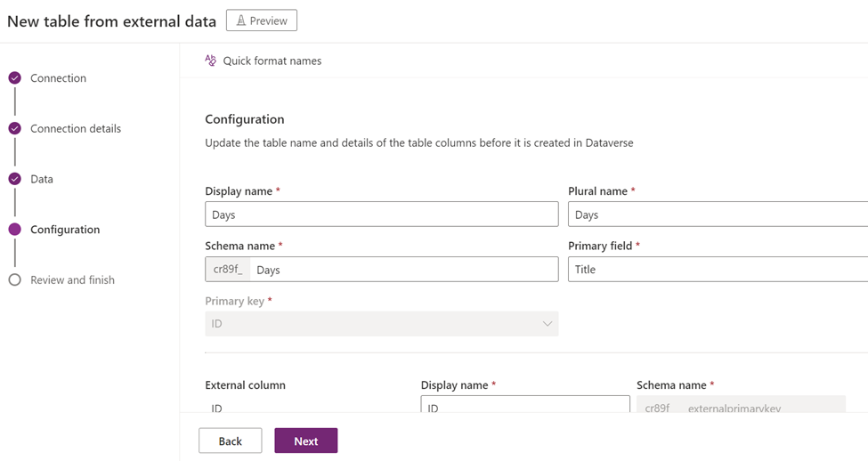Edit the Primary field Title input
Screen dimensions: 868x461
pyautogui.click(x=718, y=269)
